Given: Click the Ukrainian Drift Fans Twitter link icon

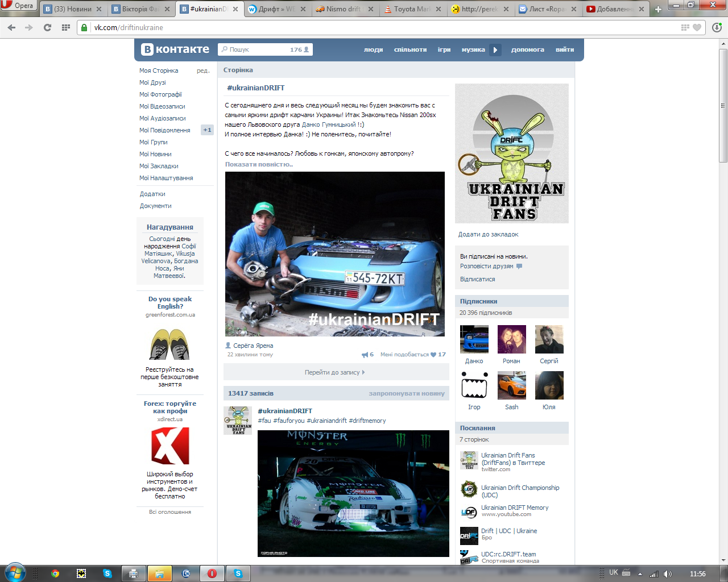Looking at the screenshot, I should click(x=469, y=460).
